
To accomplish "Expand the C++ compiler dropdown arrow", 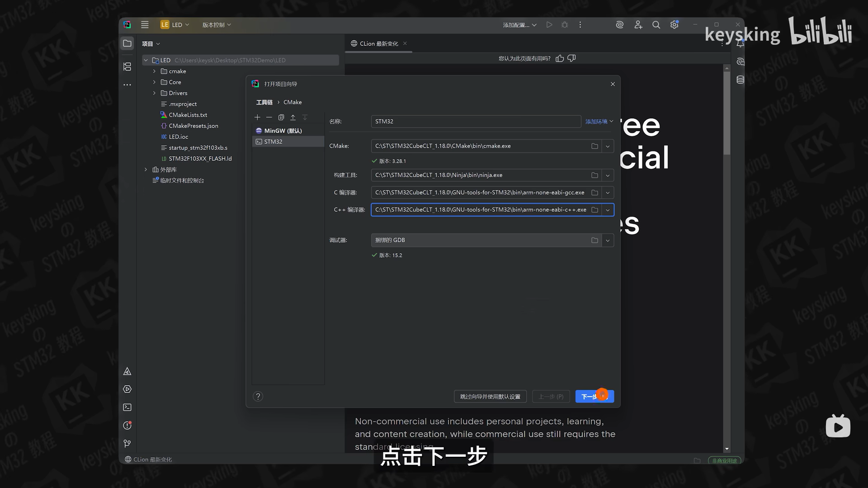I will click(x=608, y=210).
